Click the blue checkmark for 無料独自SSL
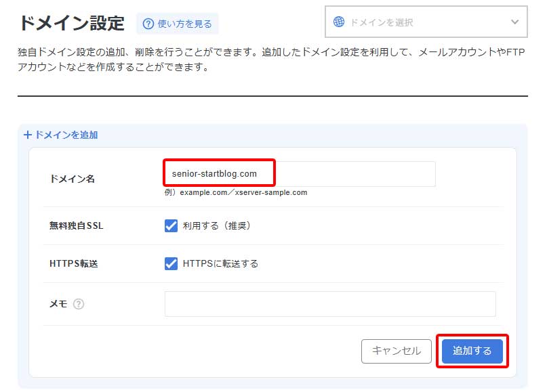The image size is (547, 392). click(169, 225)
